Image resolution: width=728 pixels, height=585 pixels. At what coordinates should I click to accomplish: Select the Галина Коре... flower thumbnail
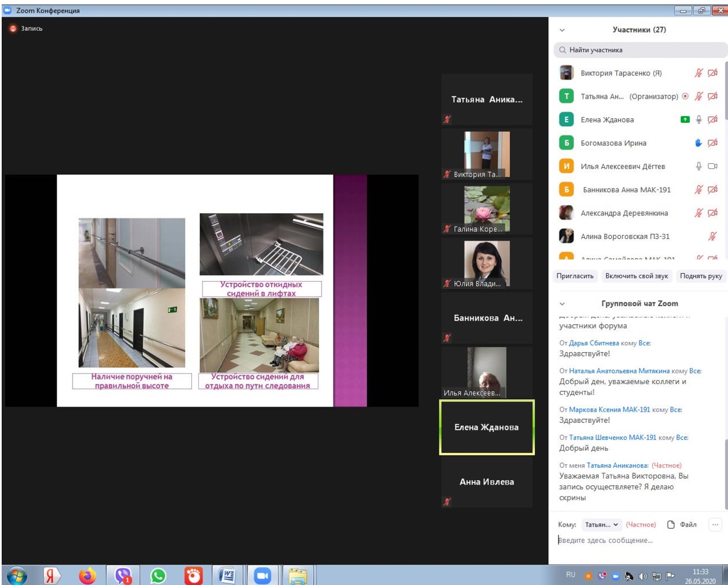click(487, 209)
